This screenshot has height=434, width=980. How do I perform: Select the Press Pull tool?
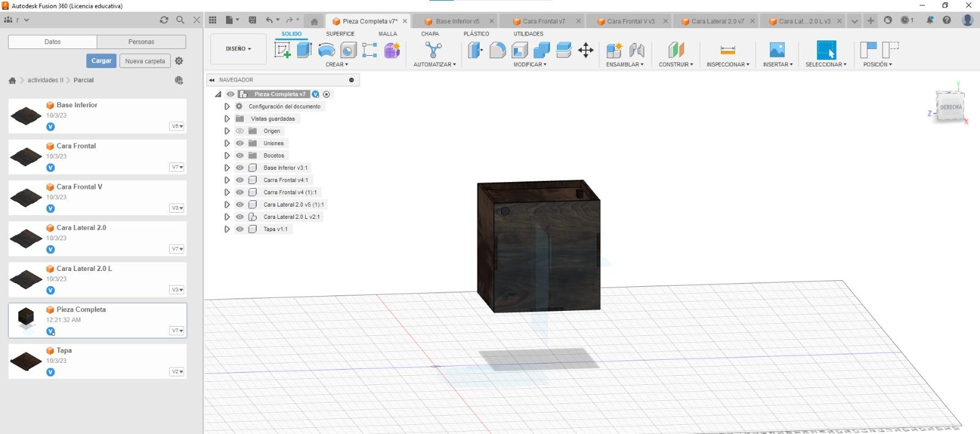(475, 50)
